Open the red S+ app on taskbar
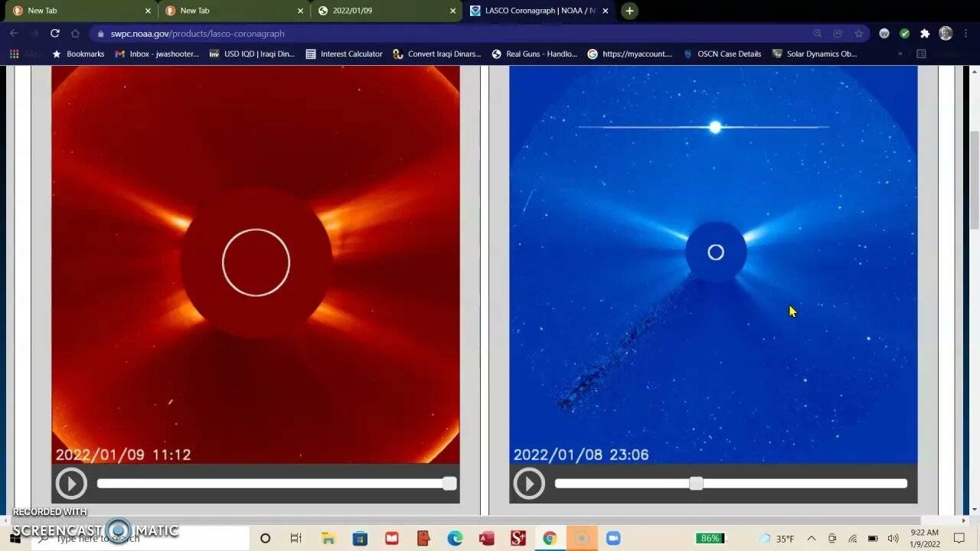The width and height of the screenshot is (980, 551). pos(518,539)
